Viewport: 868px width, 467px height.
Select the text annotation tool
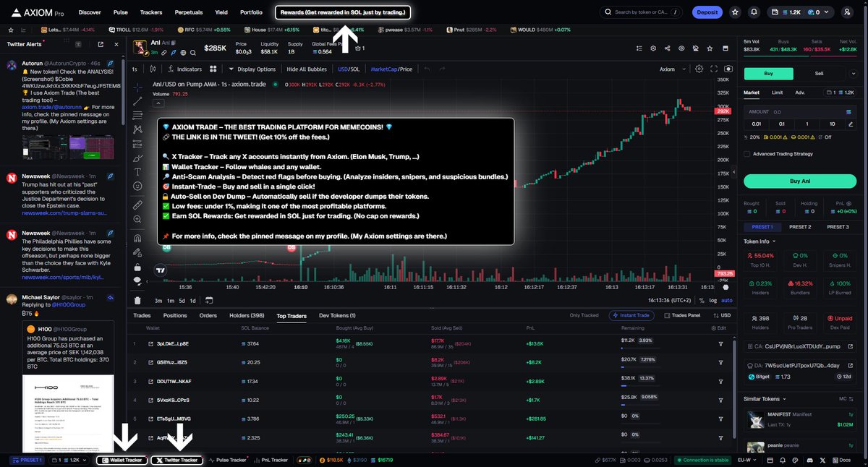[137, 171]
